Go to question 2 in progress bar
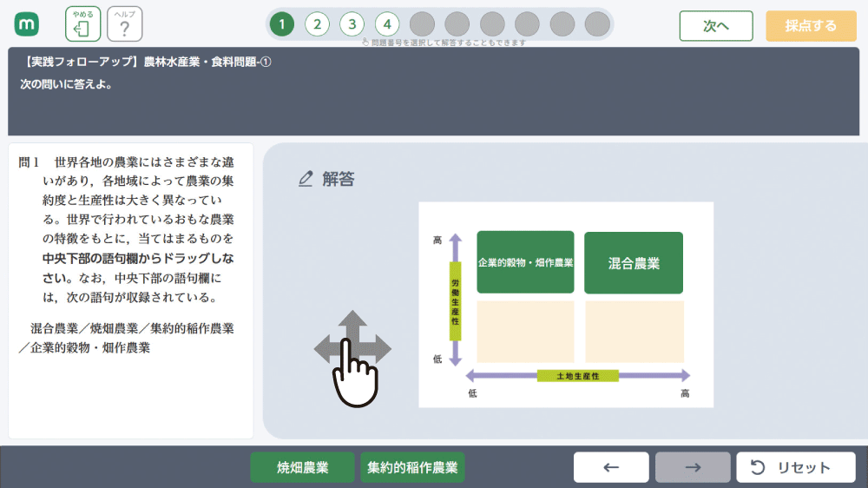The width and height of the screenshot is (868, 488). [317, 24]
